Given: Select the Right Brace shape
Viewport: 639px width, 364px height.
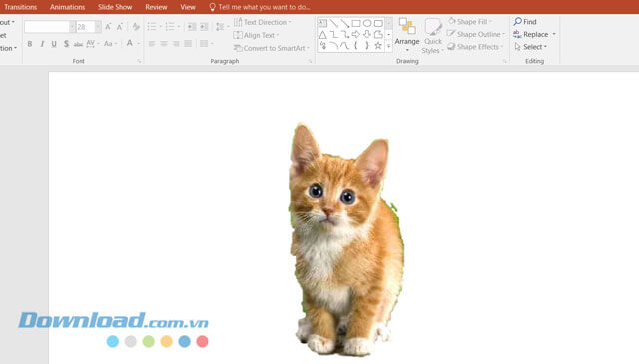Looking at the screenshot, I should pyautogui.click(x=367, y=46).
